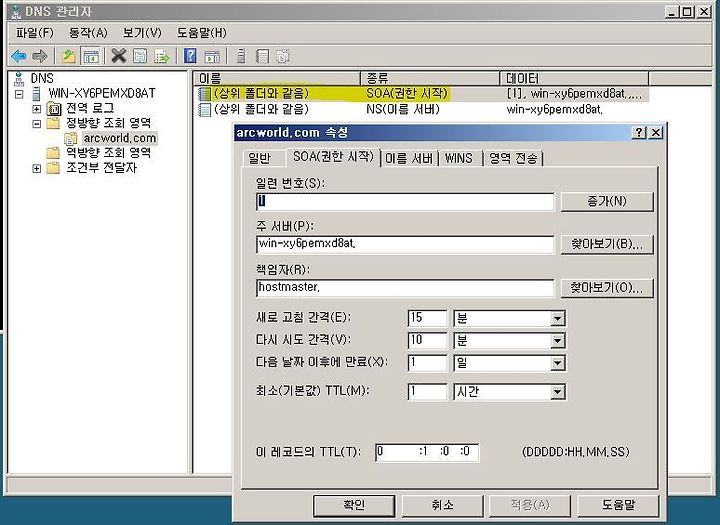The width and height of the screenshot is (720, 525).
Task: Select the SOA(권한 시작) record row
Action: pyautogui.click(x=421, y=94)
